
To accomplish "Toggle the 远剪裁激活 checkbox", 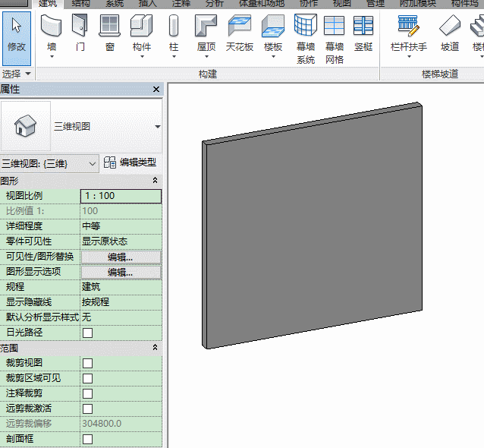I will coord(88,409).
